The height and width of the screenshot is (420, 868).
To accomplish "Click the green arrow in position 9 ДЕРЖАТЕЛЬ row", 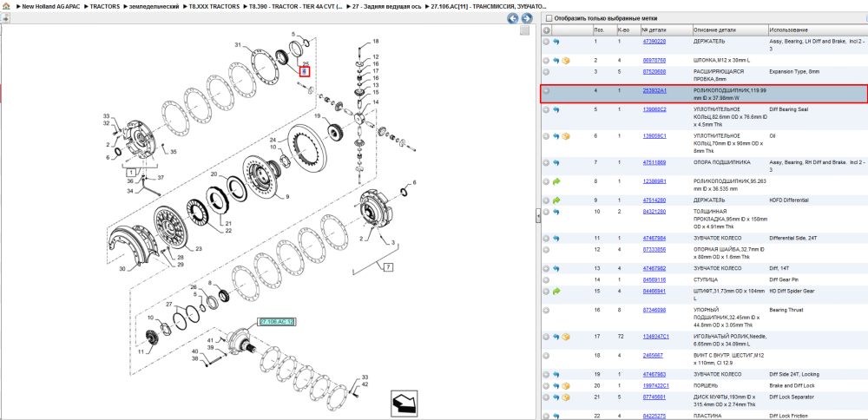I will click(x=556, y=200).
